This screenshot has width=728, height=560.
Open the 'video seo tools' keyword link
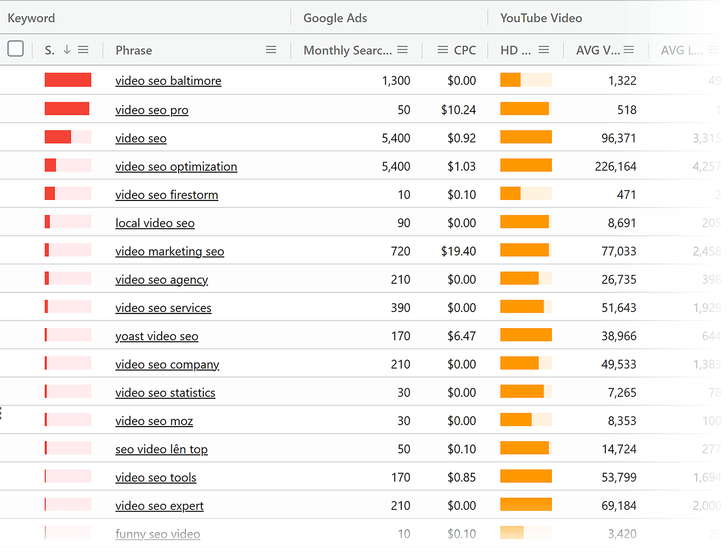pyautogui.click(x=156, y=478)
